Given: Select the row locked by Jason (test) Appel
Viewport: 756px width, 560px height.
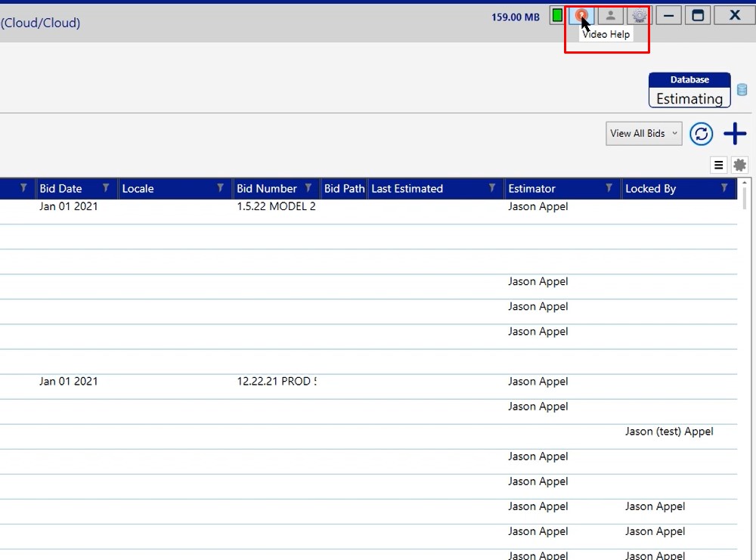Looking at the screenshot, I should point(669,432).
